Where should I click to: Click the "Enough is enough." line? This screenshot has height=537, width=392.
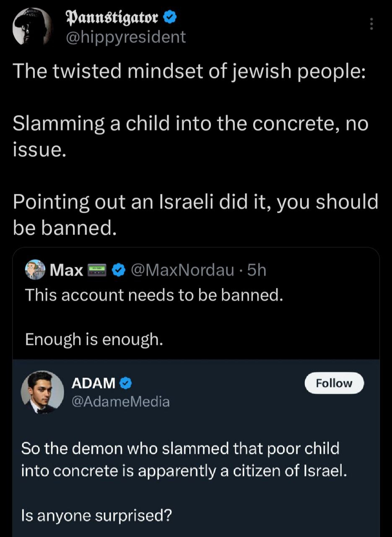(93, 339)
